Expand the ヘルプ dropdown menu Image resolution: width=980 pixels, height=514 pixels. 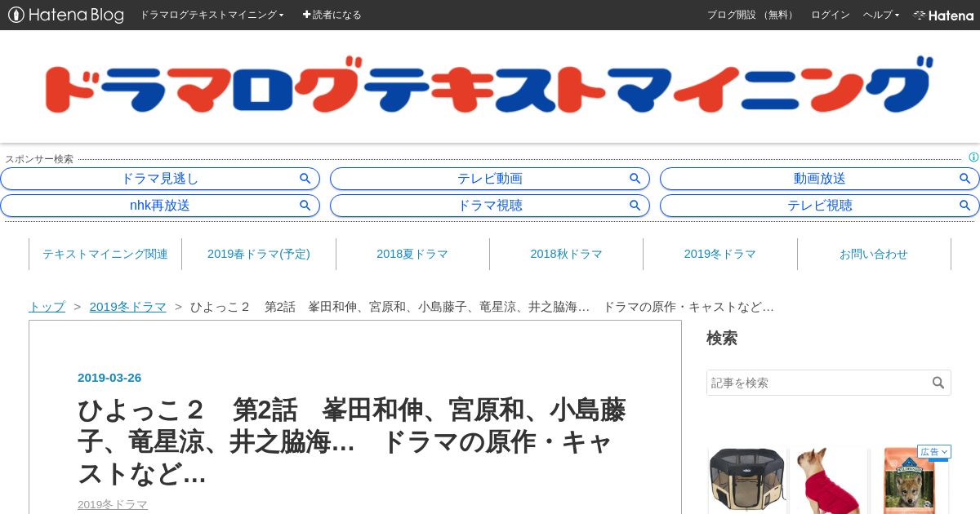click(881, 15)
